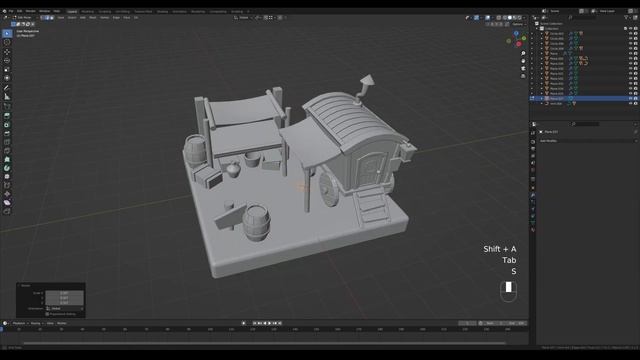Select the Transform tool

click(7, 78)
